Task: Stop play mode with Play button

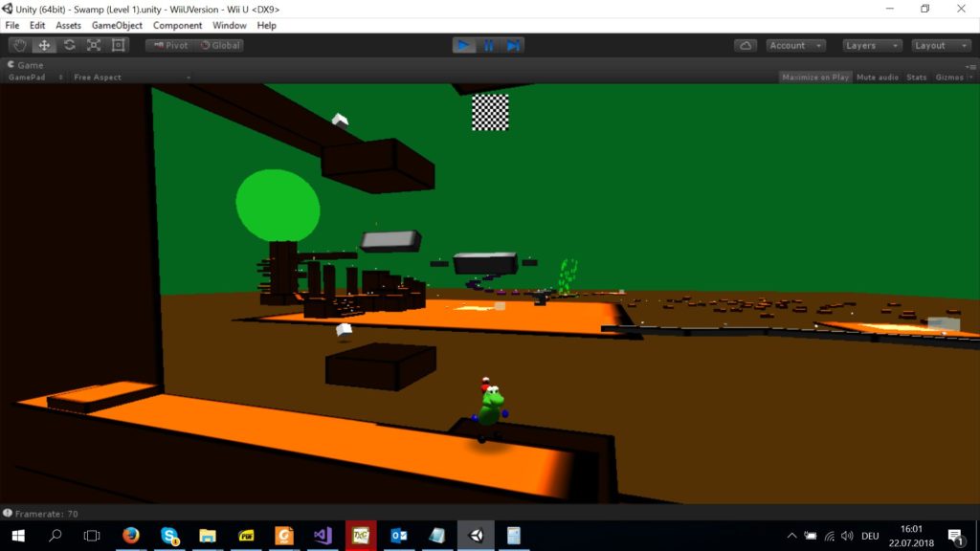Action: click(x=464, y=46)
